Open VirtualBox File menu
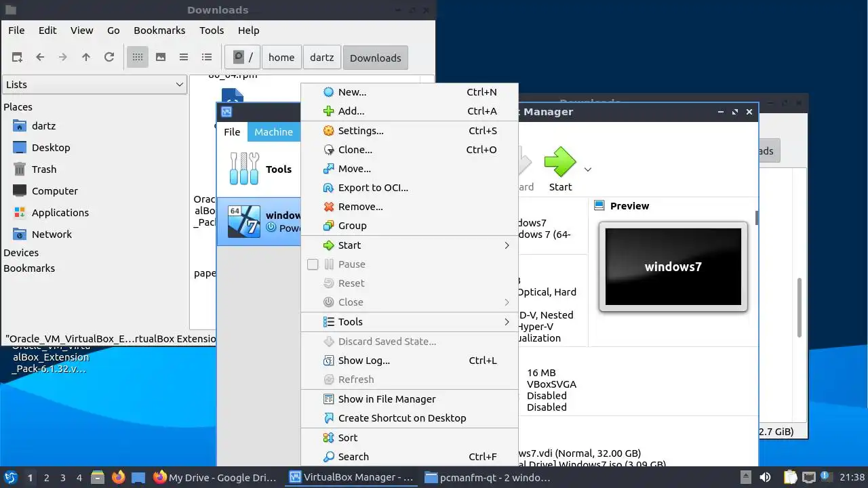The image size is (868, 488). point(232,132)
